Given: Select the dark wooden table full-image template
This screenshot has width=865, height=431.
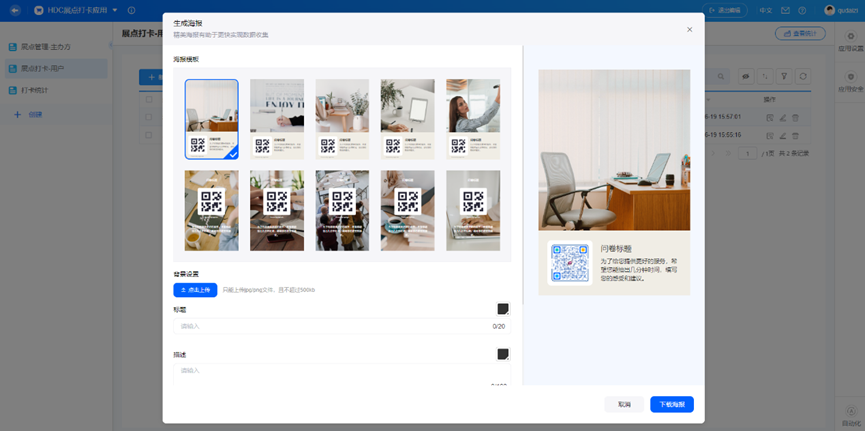Looking at the screenshot, I should pos(277,211).
